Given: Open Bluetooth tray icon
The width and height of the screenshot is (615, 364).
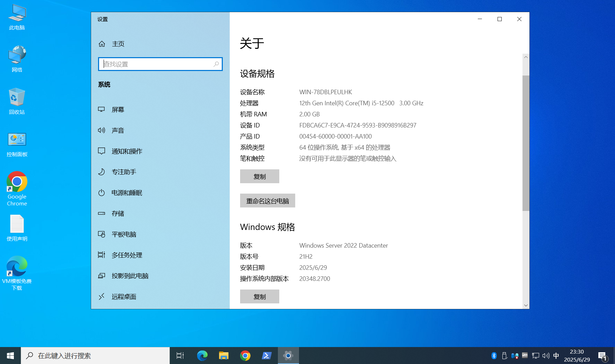Looking at the screenshot, I should (x=494, y=356).
